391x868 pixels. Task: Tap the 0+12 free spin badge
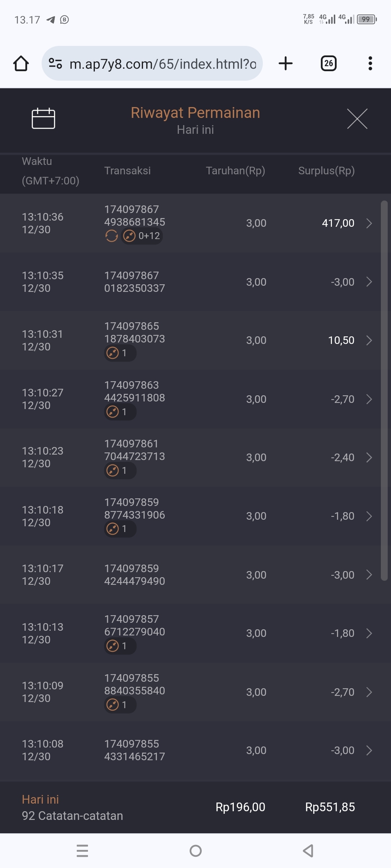coord(142,236)
